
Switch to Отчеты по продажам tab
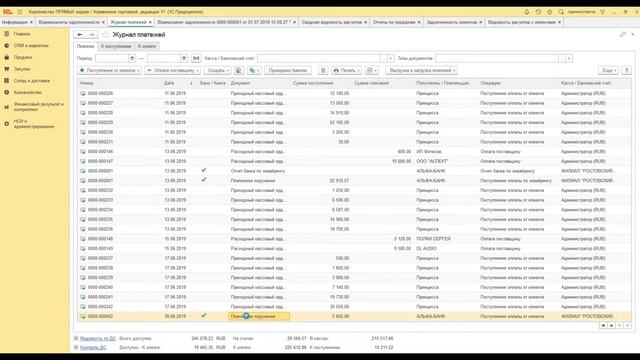pos(394,22)
